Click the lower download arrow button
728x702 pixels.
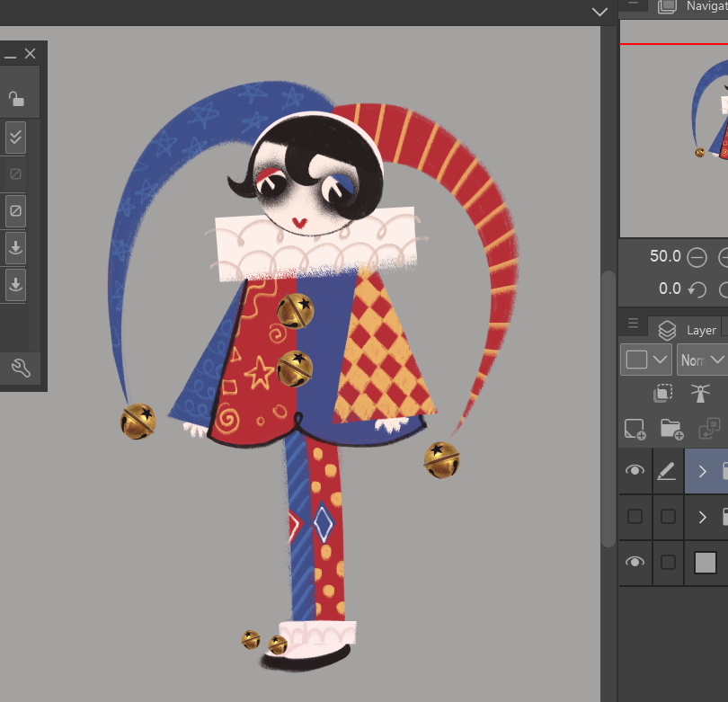15,284
